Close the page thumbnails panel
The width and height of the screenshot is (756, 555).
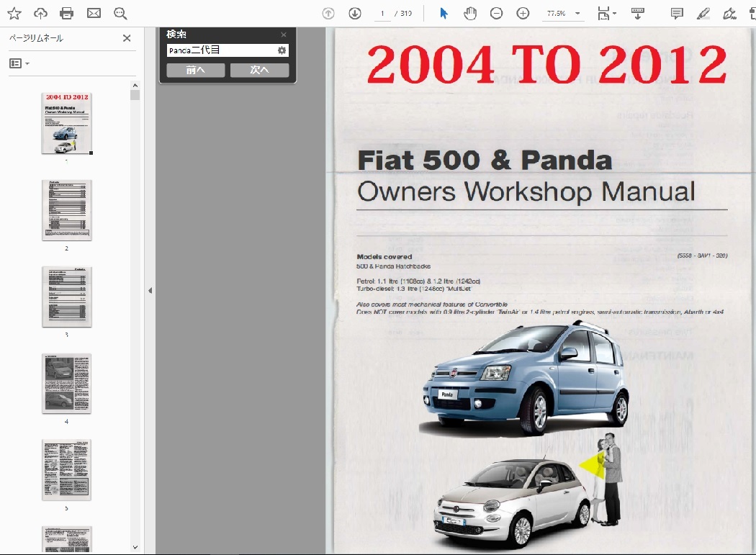point(127,38)
